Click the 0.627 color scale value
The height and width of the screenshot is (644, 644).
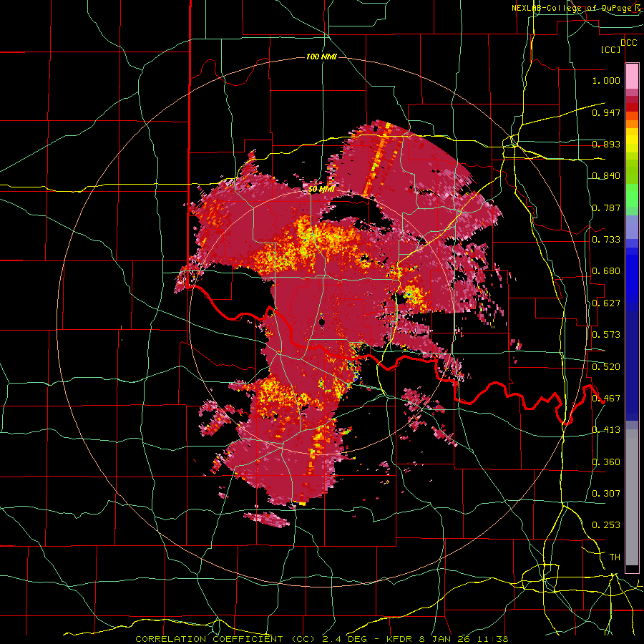point(606,303)
